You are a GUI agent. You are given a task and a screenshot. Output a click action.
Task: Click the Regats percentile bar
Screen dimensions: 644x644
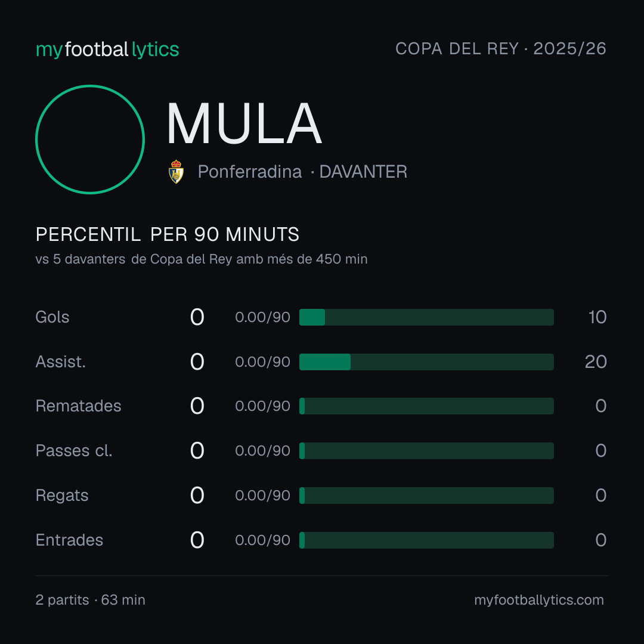pyautogui.click(x=426, y=496)
